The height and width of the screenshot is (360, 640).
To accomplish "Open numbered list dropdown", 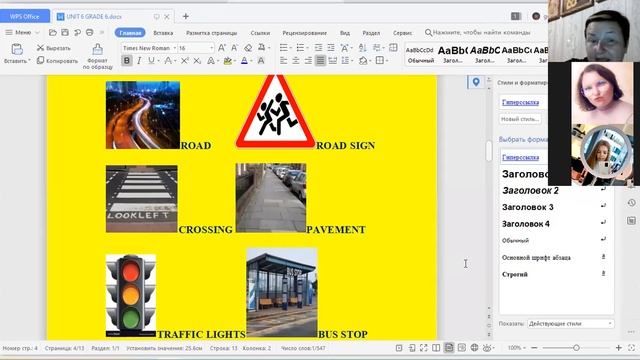I will [307, 48].
